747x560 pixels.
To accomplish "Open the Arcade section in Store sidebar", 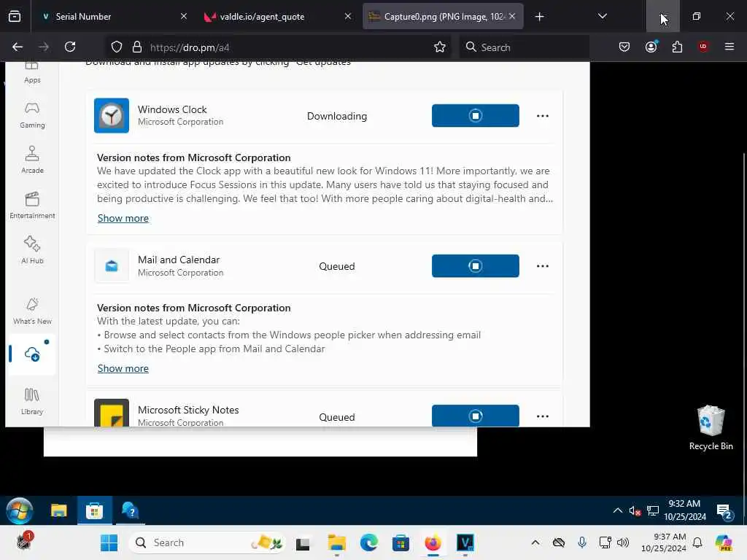I will 32,160.
